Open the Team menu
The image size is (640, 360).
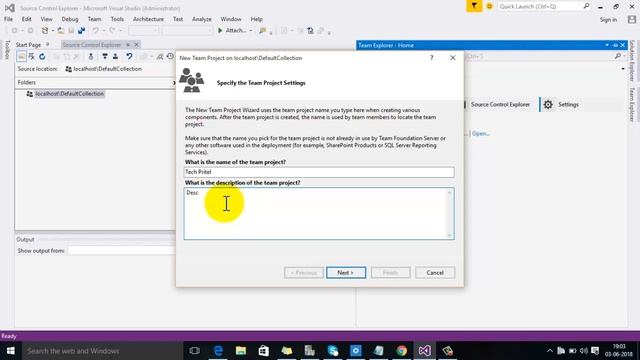(94, 19)
